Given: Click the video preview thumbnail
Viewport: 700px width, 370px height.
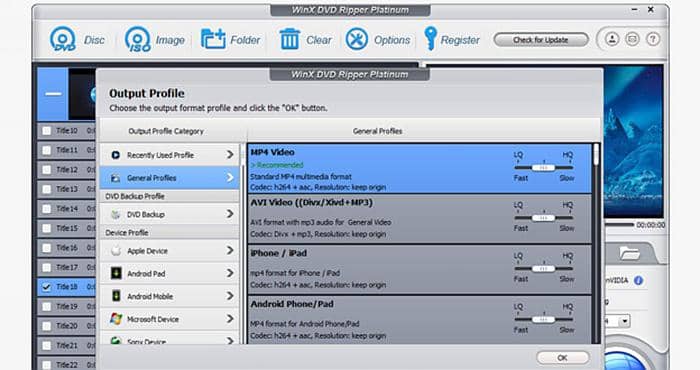Looking at the screenshot, I should pyautogui.click(x=633, y=141).
